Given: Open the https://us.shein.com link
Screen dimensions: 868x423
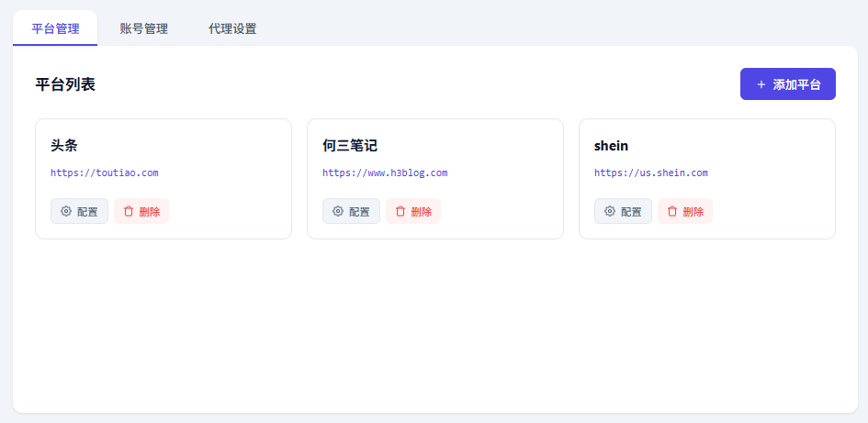Looking at the screenshot, I should pos(651,173).
